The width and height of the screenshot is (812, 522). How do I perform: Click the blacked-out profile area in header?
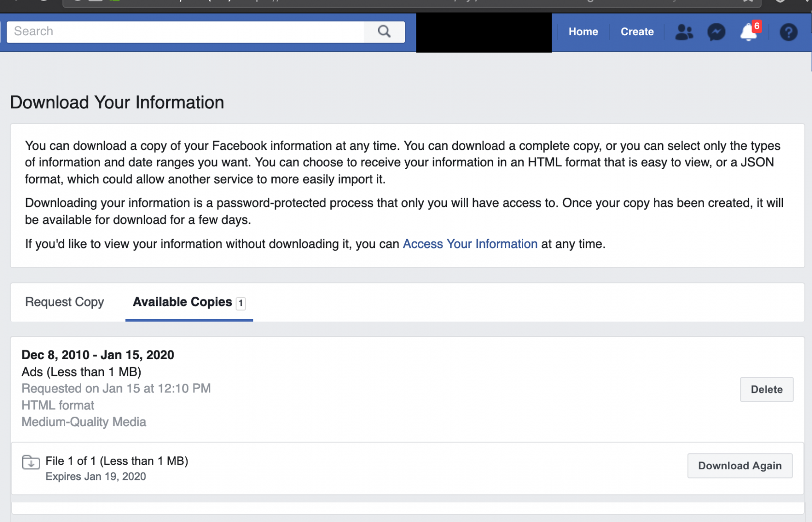[484, 32]
